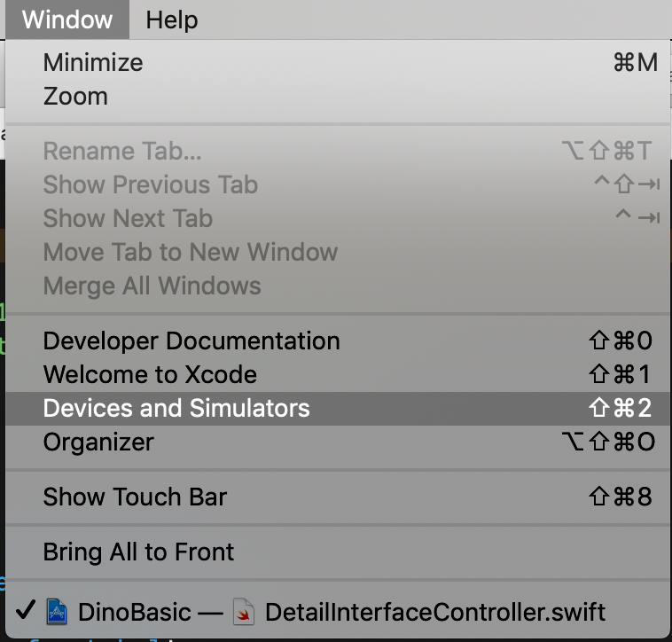Open Welcome to Xcode window
The height and width of the screenshot is (642, 672).
(x=338, y=374)
